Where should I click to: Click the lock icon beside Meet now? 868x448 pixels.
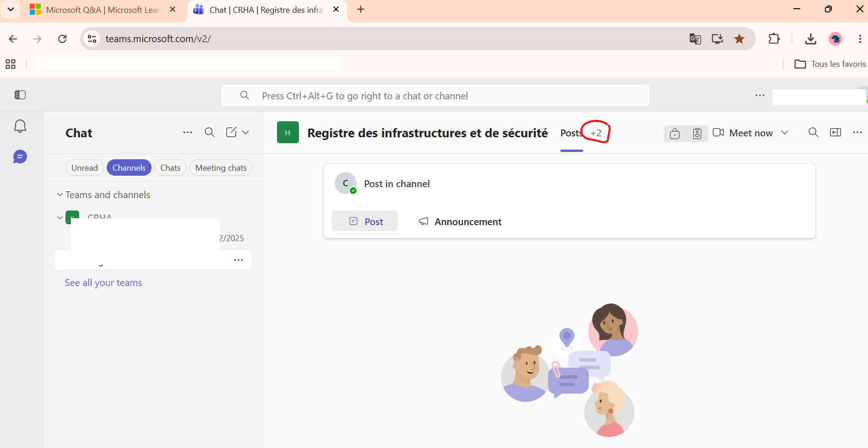pos(675,134)
